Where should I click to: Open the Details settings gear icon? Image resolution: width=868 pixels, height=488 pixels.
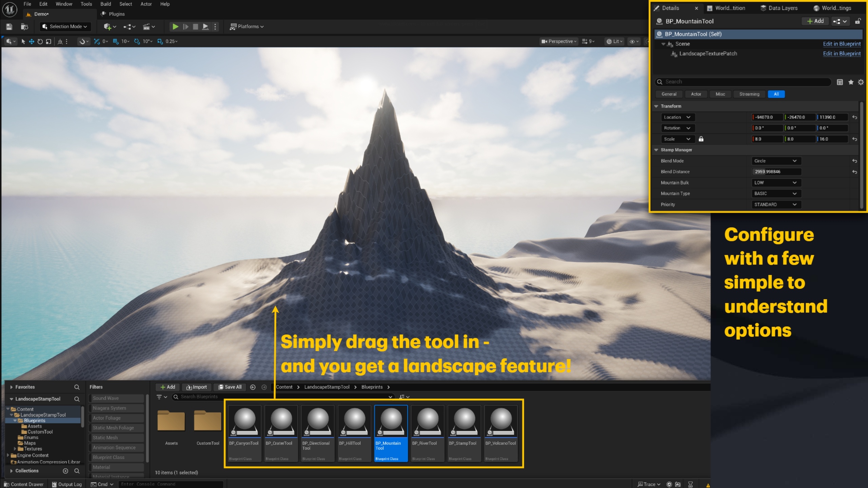click(861, 82)
